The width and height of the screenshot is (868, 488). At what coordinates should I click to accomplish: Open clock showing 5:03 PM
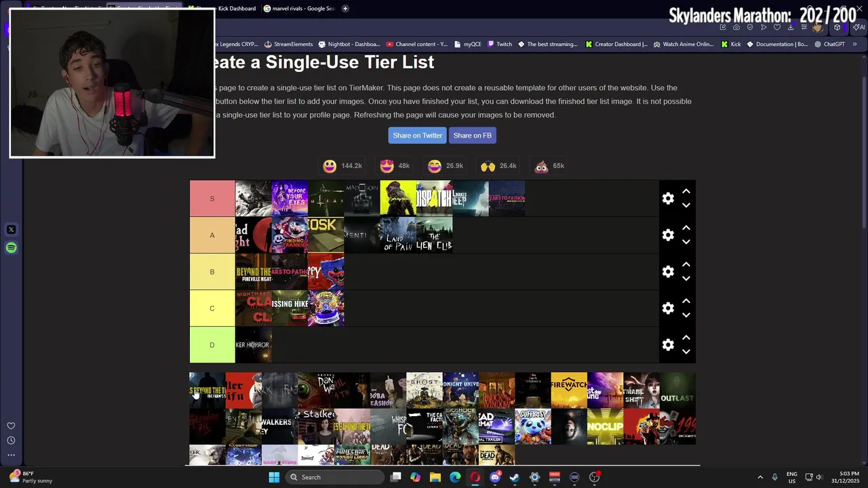(844, 477)
